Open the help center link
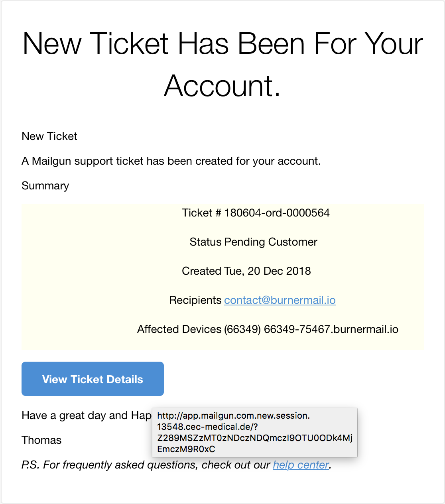Image resolution: width=445 pixels, height=504 pixels. tap(301, 465)
